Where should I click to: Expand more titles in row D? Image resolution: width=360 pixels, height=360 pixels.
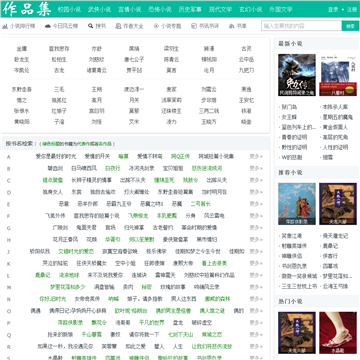pyautogui.click(x=256, y=192)
